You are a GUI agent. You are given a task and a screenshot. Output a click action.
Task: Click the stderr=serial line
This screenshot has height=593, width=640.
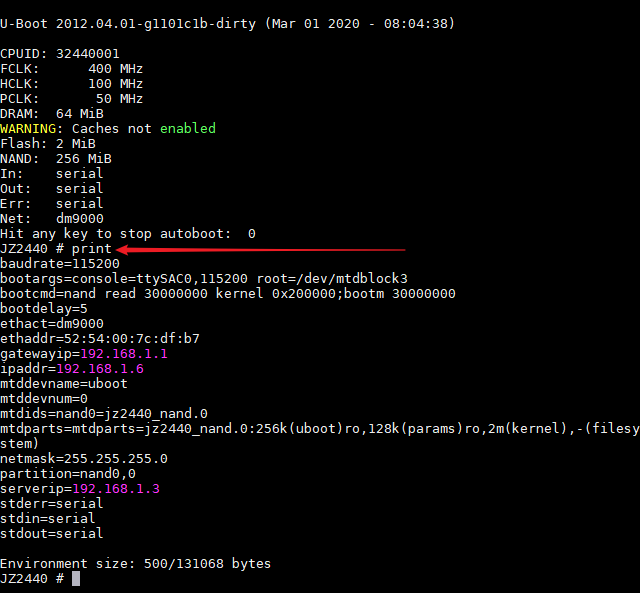coord(52,504)
